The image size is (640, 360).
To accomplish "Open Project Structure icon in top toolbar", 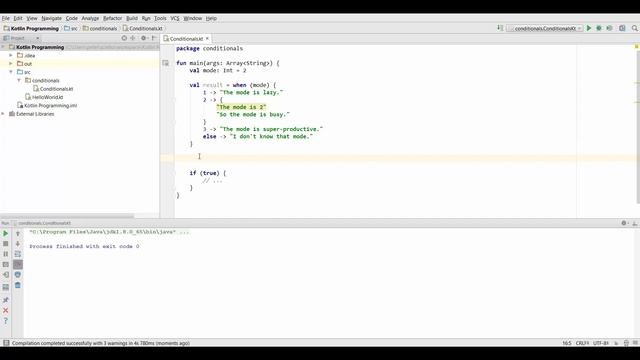I will click(622, 28).
